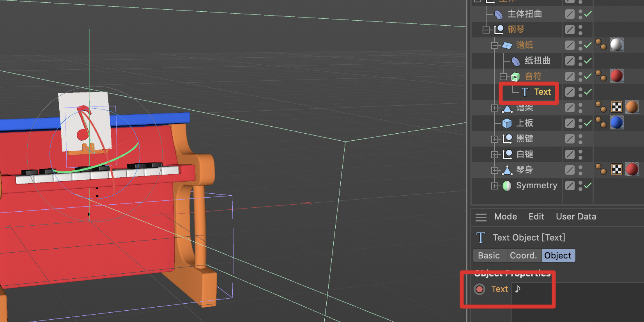Disable the 谱纸 green checkmark
The height and width of the screenshot is (322, 644).
588,45
